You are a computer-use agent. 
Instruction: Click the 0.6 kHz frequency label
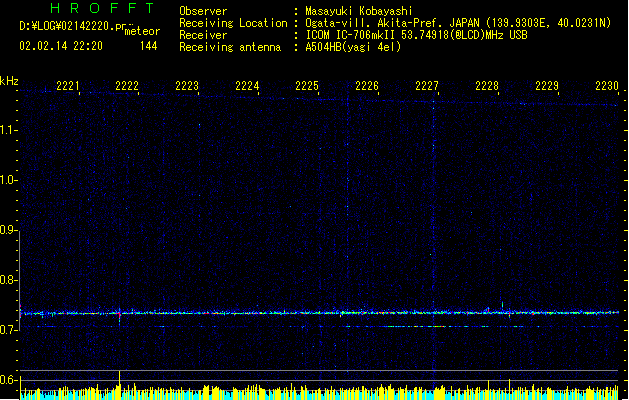click(x=9, y=380)
